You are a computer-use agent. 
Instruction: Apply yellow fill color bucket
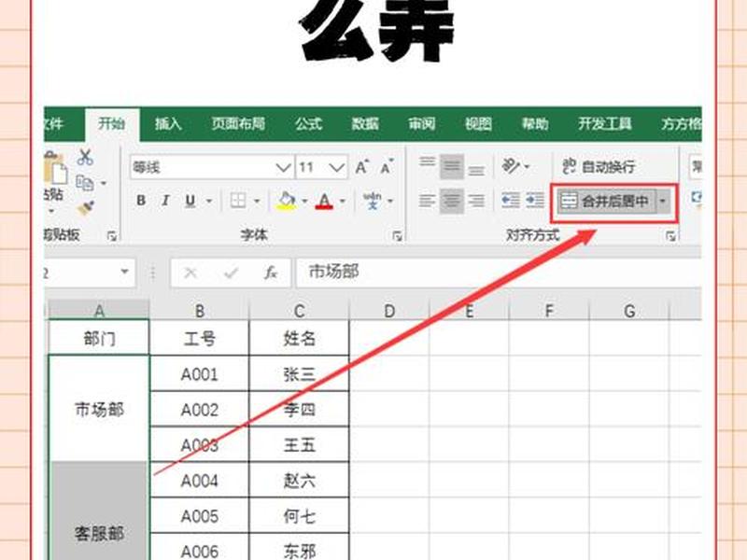[287, 201]
